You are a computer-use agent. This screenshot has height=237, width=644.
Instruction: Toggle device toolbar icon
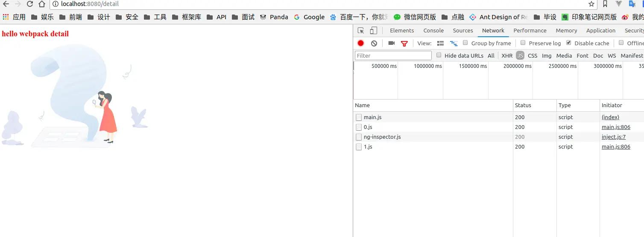(374, 31)
